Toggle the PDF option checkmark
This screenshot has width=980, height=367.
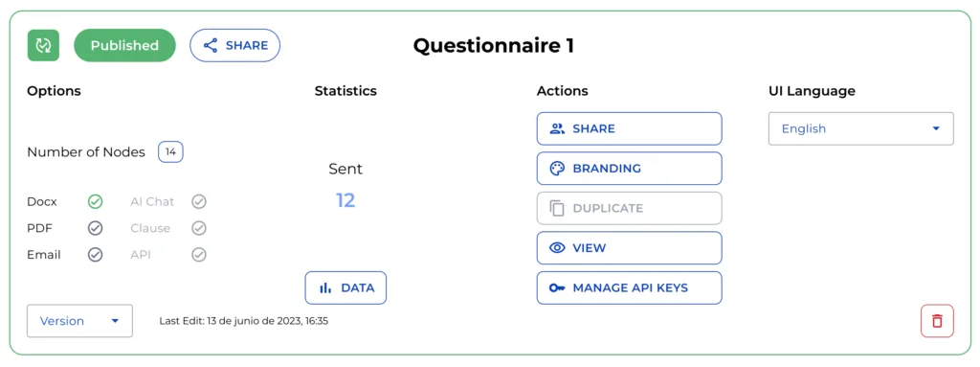pyautogui.click(x=95, y=228)
